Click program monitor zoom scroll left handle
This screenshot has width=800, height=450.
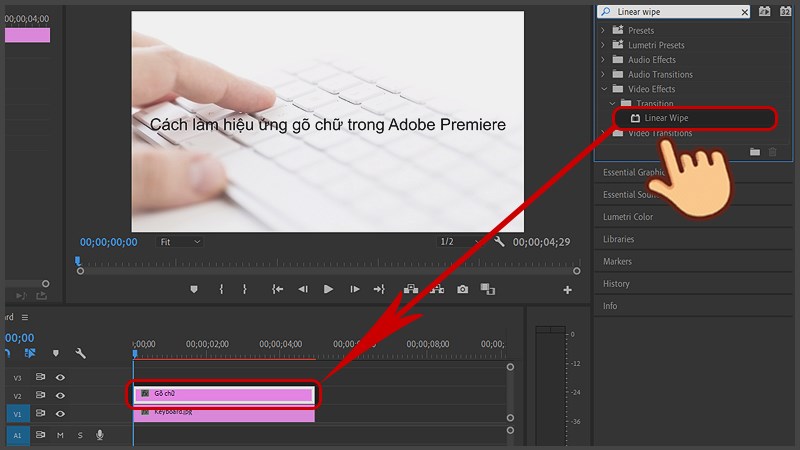tap(80, 271)
